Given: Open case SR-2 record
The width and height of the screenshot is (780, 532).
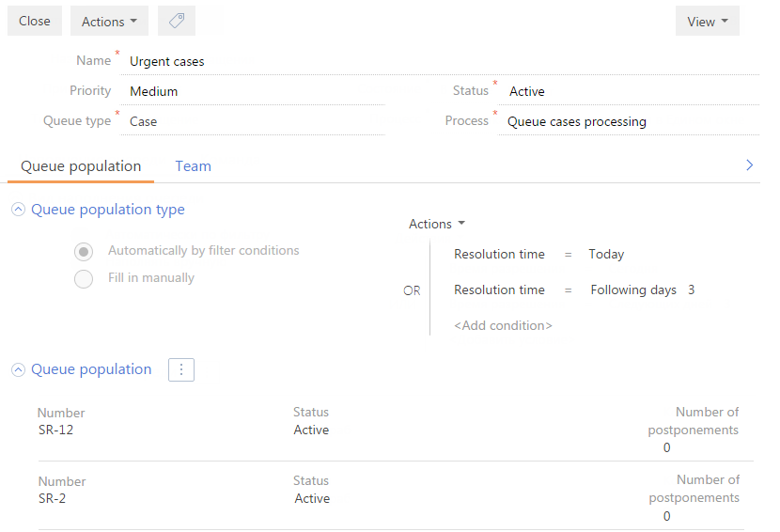Looking at the screenshot, I should (x=52, y=499).
